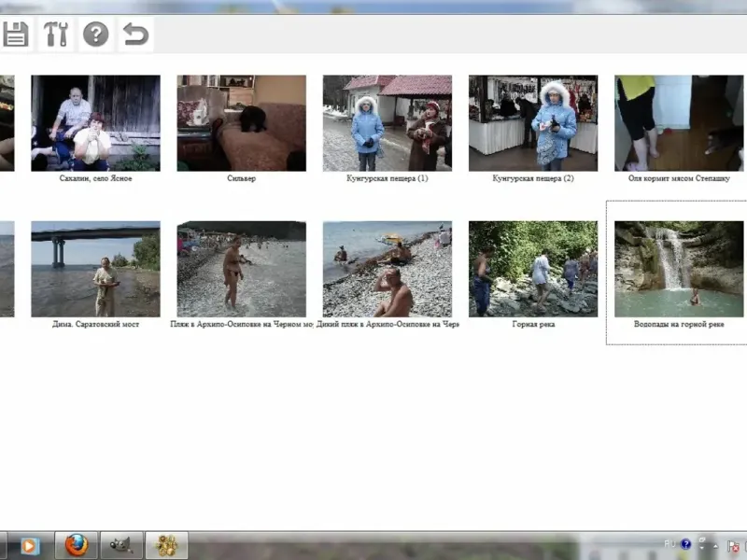The image size is (747, 560).
Task: Click the caption Кунгурская пещера (1)
Action: [388, 178]
